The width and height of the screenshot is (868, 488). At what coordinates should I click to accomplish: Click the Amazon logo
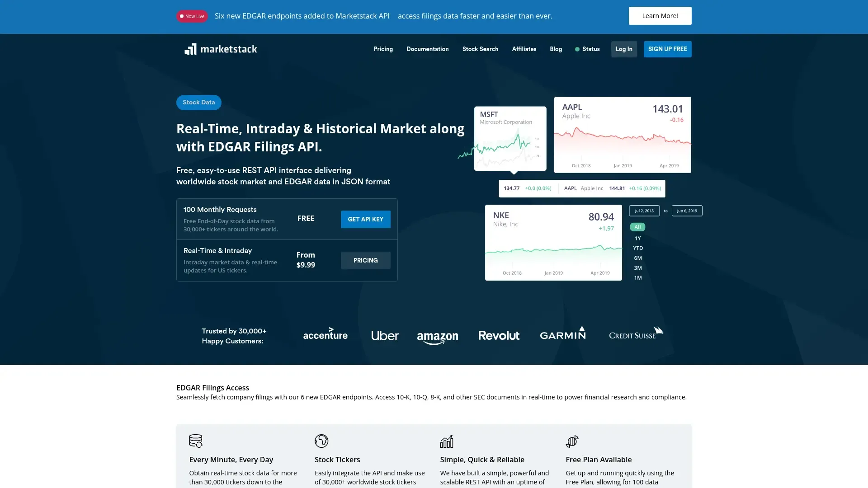[437, 337]
